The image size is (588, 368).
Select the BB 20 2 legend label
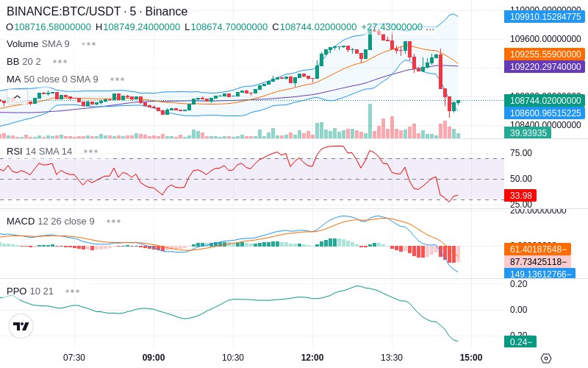pos(24,62)
